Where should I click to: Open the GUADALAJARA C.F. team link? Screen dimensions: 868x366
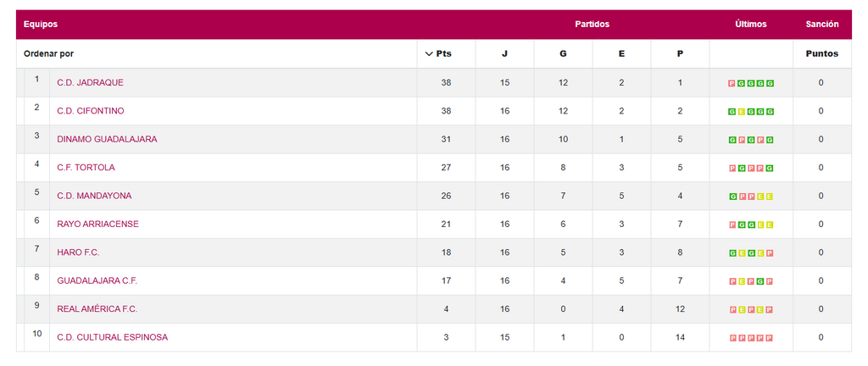click(97, 280)
